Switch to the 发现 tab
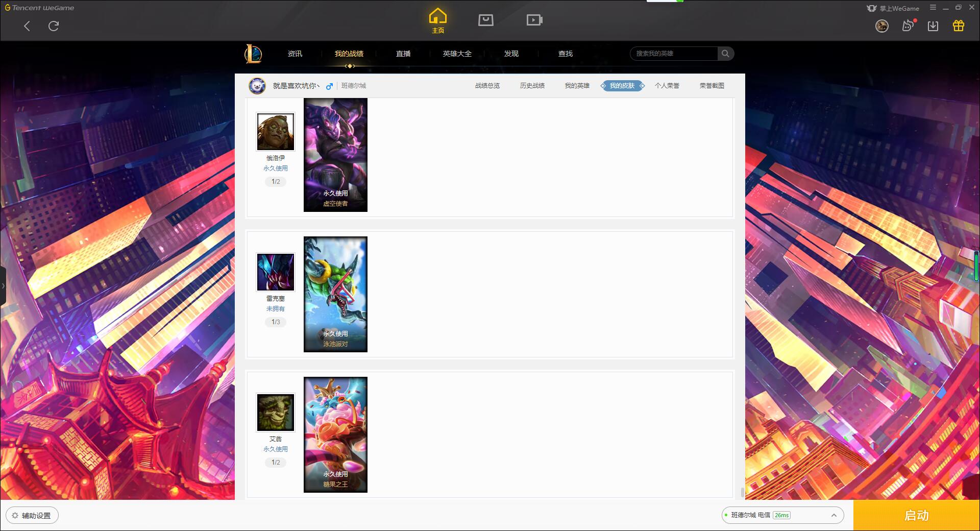This screenshot has width=980, height=531. tap(511, 54)
